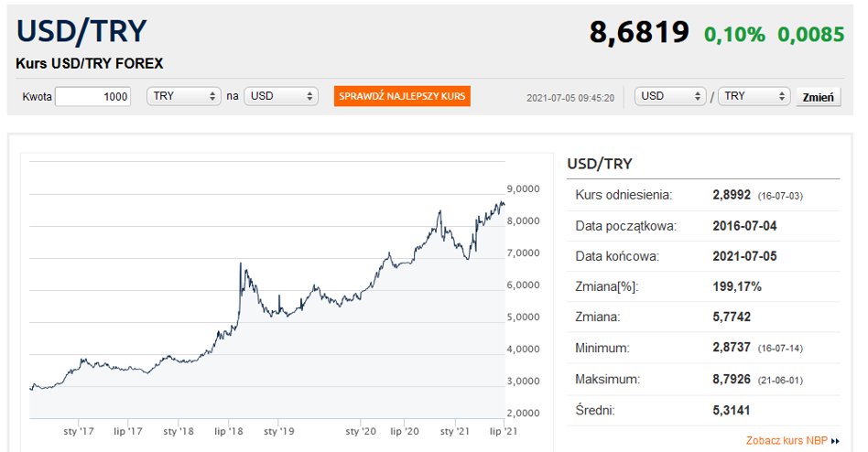Click the Zmień button
This screenshot has height=452, width=868.
(818, 97)
